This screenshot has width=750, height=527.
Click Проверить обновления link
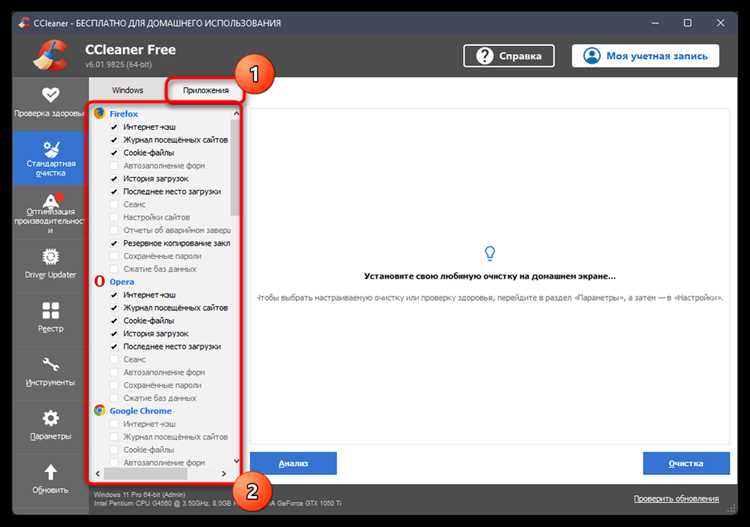tap(676, 498)
